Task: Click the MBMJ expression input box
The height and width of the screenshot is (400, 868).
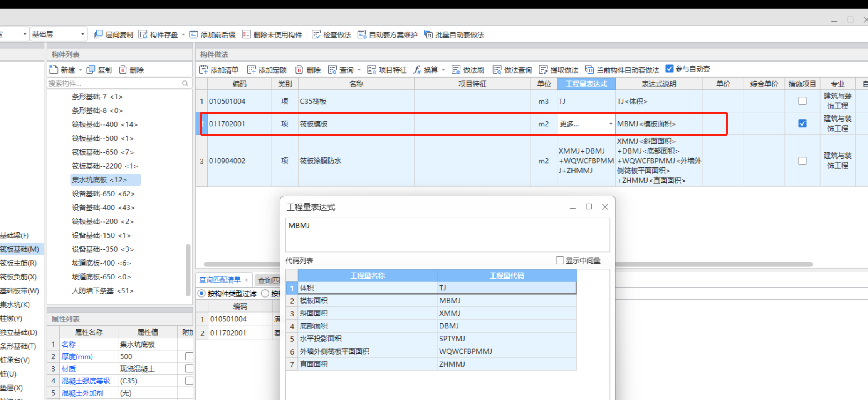Action: click(x=448, y=234)
